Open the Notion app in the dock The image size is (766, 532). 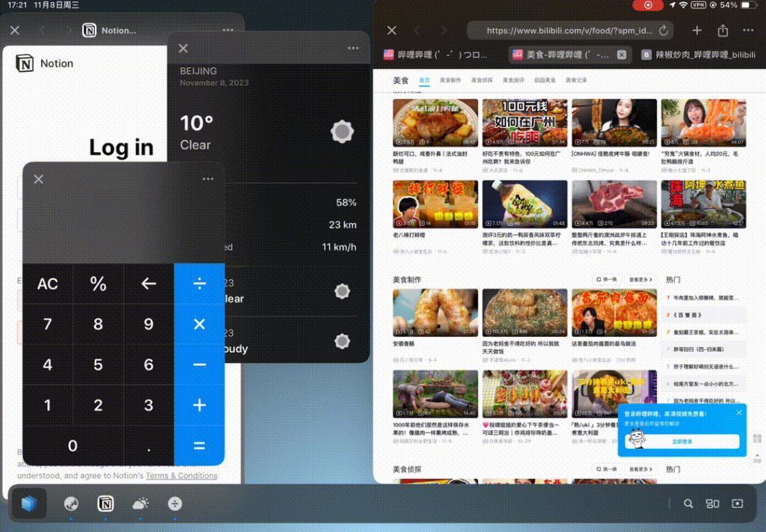105,504
